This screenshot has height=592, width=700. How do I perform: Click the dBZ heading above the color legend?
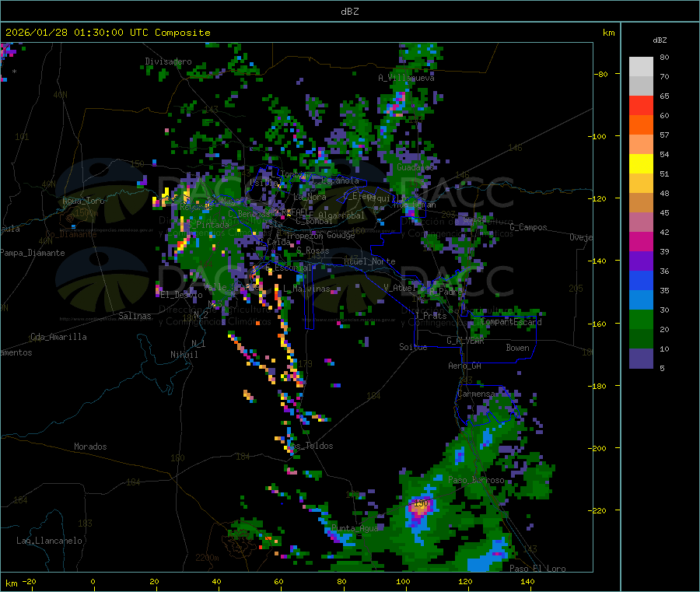660,40
